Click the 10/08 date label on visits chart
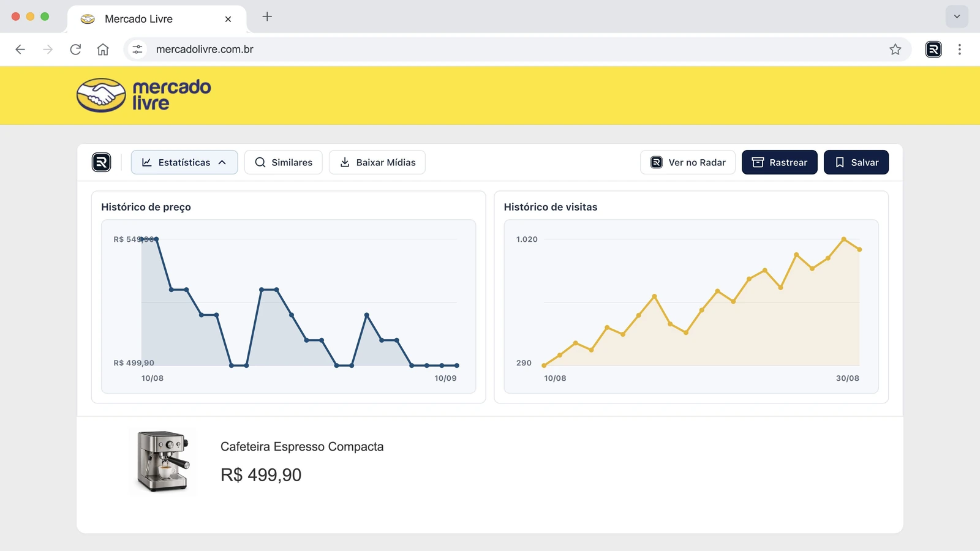 click(555, 378)
